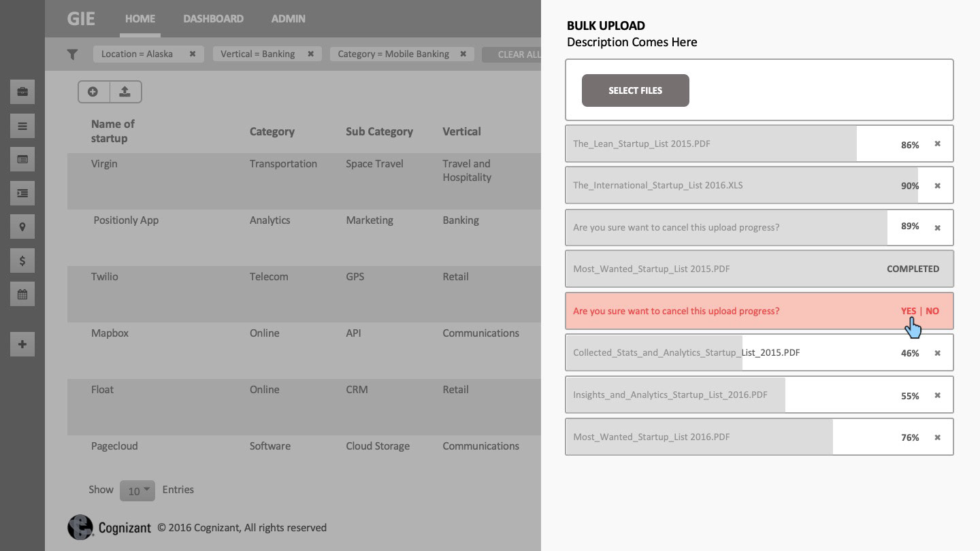Open the Admin tab
This screenshot has height=551, width=980.
(288, 18)
